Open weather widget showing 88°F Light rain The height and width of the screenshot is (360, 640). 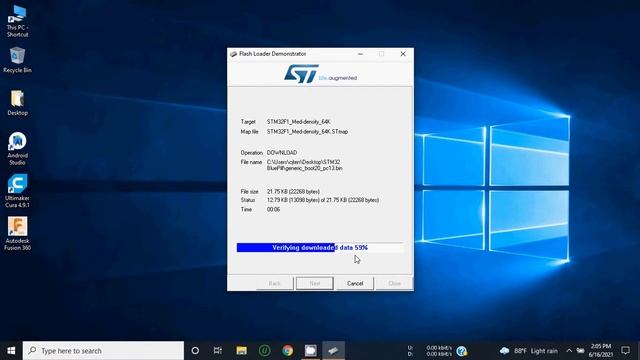click(x=529, y=351)
